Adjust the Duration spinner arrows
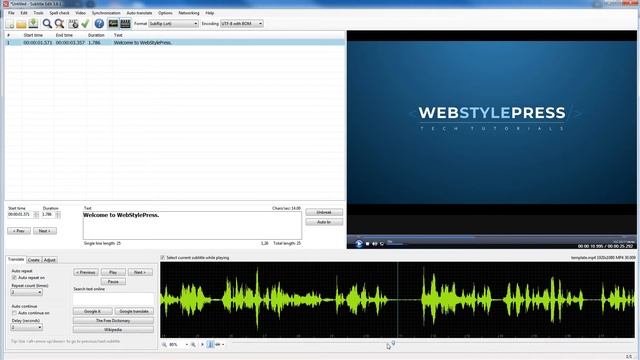Image resolution: width=640 pixels, height=360 pixels. [x=58, y=215]
